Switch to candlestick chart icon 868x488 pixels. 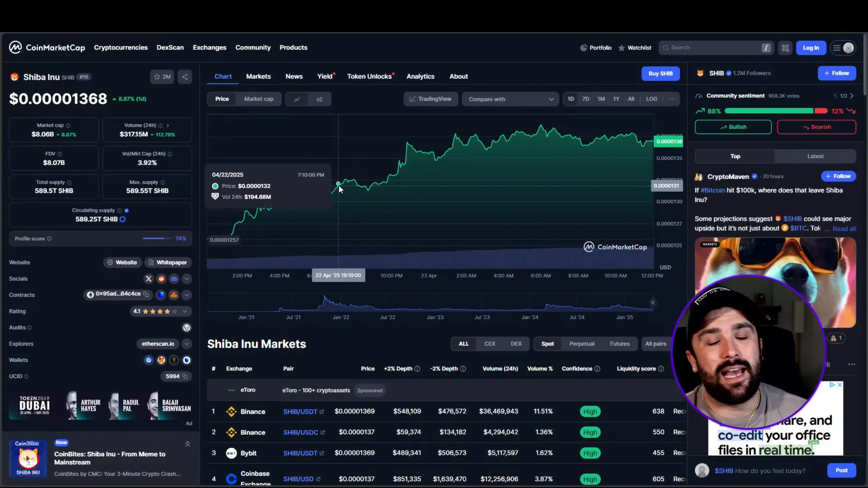tap(320, 99)
